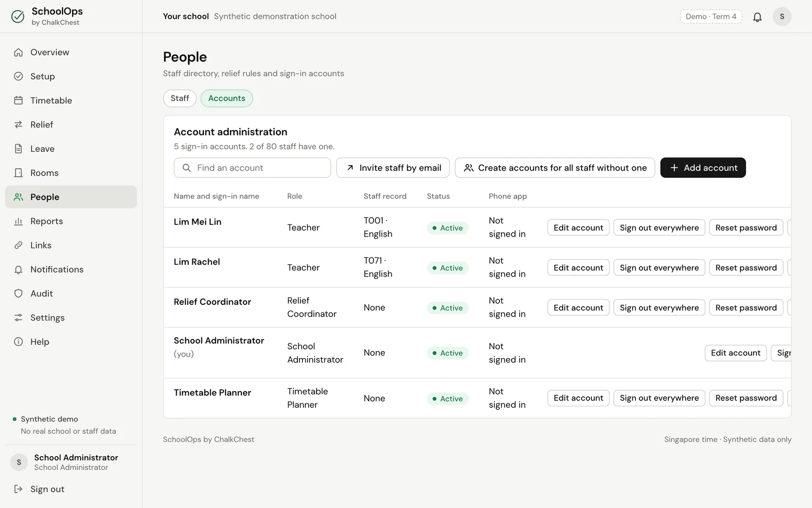The width and height of the screenshot is (812, 508).
Task: Select the Accounts tab
Action: point(227,98)
